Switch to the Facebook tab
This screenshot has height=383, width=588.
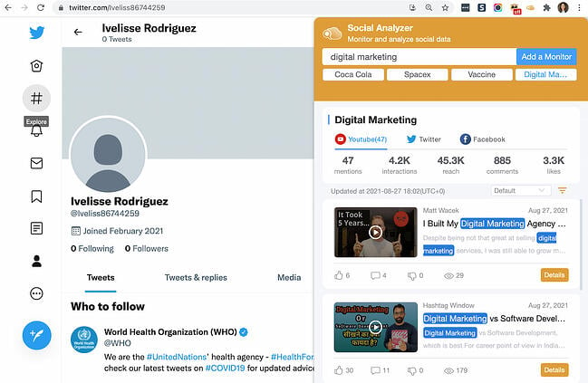click(482, 139)
